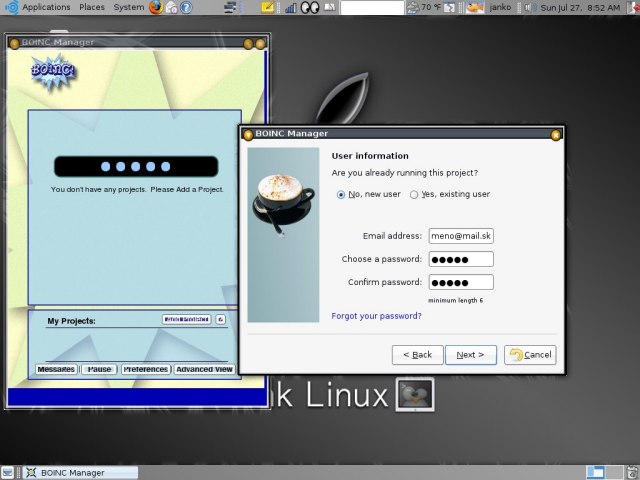Click the clock showing Sun Jul 27
Screen dimensions: 640x480
point(580,7)
